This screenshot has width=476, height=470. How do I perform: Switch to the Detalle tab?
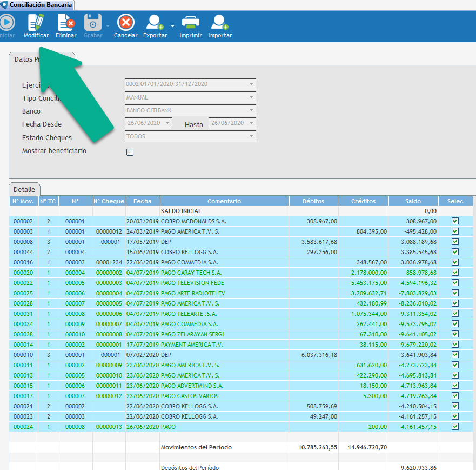click(x=24, y=190)
